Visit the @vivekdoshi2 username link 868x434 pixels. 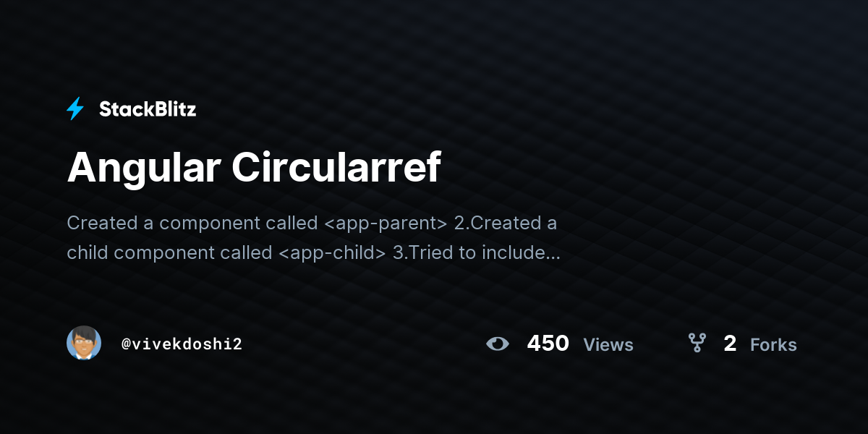click(182, 344)
